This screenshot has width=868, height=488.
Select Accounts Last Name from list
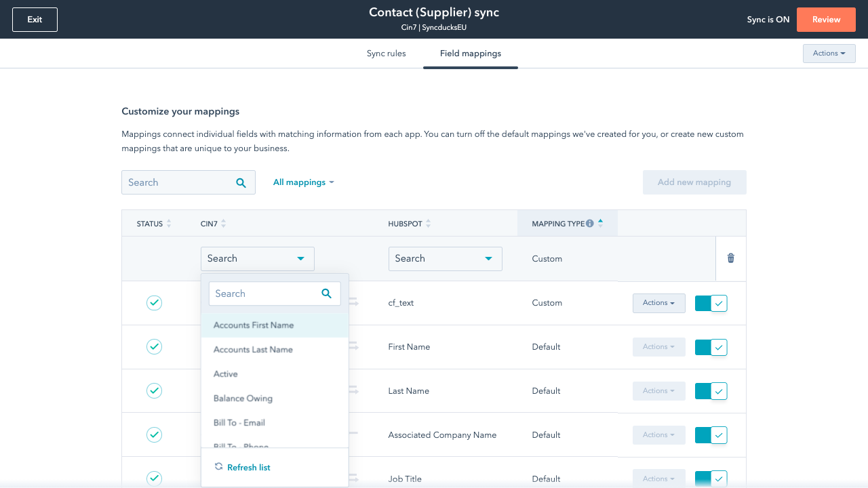[253, 350]
